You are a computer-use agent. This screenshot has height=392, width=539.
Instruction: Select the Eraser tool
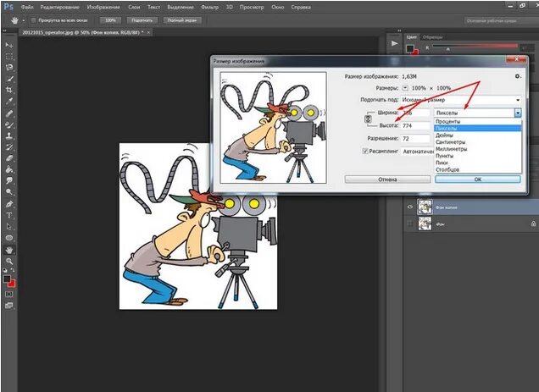click(x=9, y=158)
